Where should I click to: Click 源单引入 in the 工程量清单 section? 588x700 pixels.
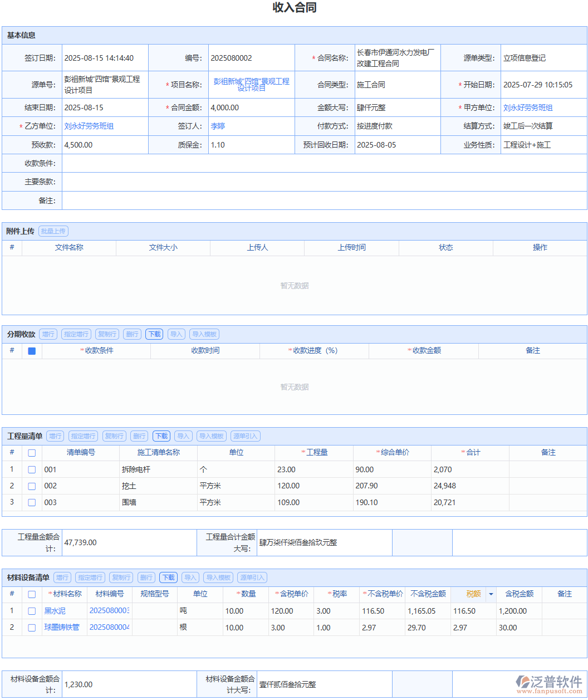(246, 436)
